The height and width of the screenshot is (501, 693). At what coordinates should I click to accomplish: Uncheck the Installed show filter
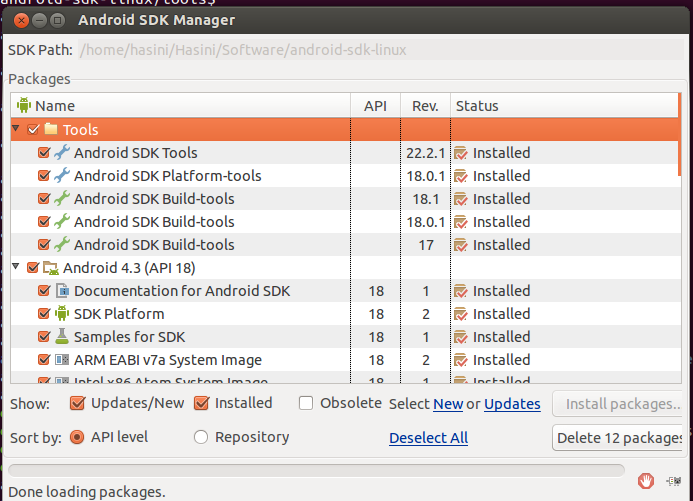coord(201,404)
